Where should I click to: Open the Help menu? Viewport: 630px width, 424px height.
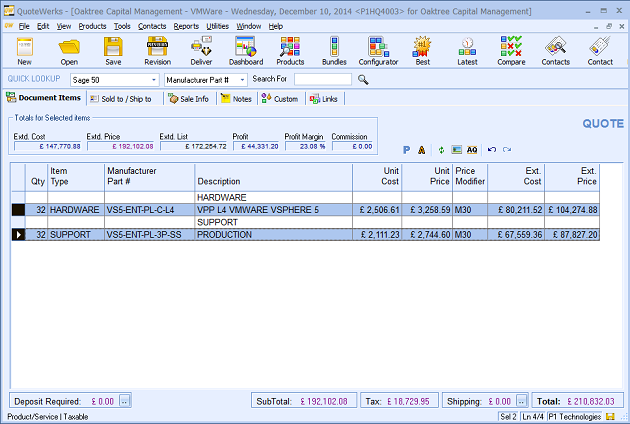[276, 26]
